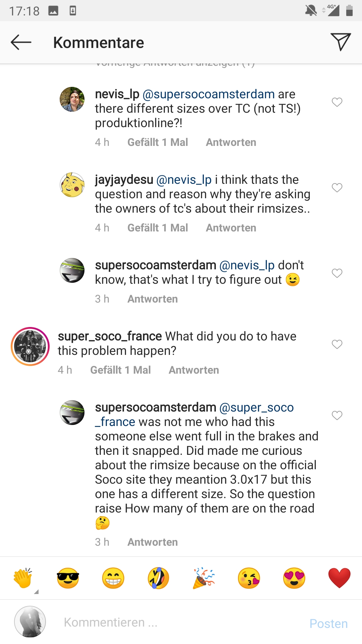Like jayjaydesu's comment with heart
This screenshot has width=362, height=644.
337,187
